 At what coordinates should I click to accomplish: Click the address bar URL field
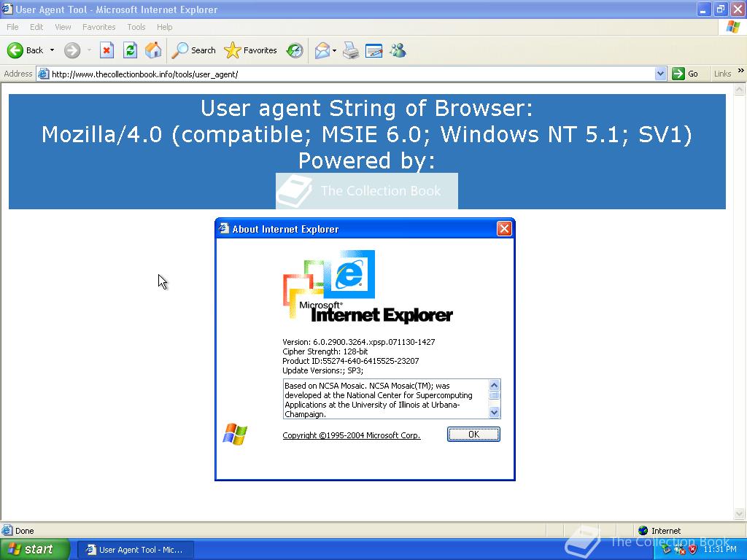[352, 74]
